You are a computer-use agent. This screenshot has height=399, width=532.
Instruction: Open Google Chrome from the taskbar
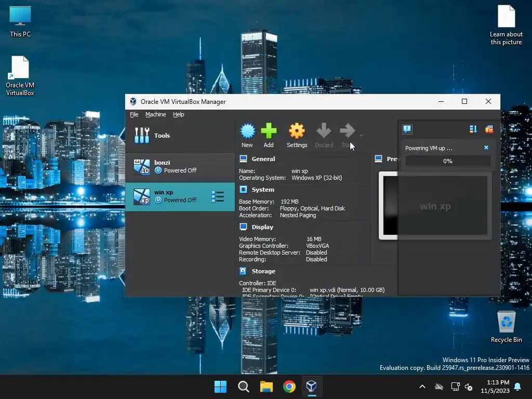(289, 387)
